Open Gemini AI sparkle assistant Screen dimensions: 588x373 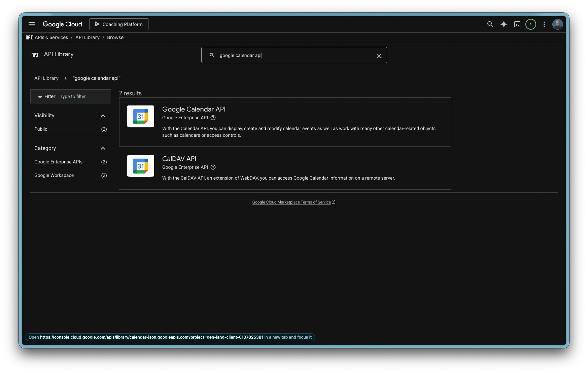[504, 24]
